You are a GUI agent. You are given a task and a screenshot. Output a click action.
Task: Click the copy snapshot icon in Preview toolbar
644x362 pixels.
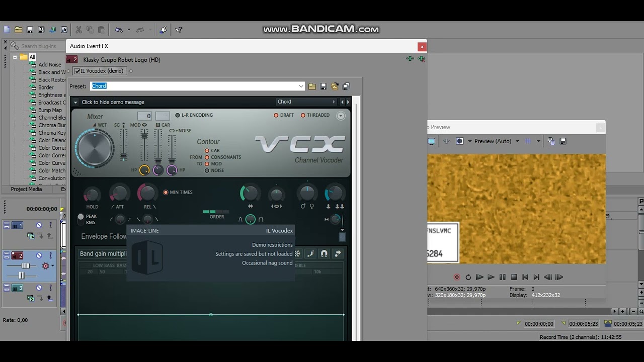(x=551, y=141)
